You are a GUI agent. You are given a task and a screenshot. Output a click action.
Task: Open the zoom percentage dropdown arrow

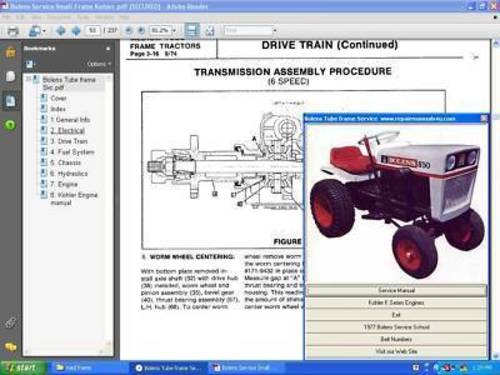(x=174, y=31)
